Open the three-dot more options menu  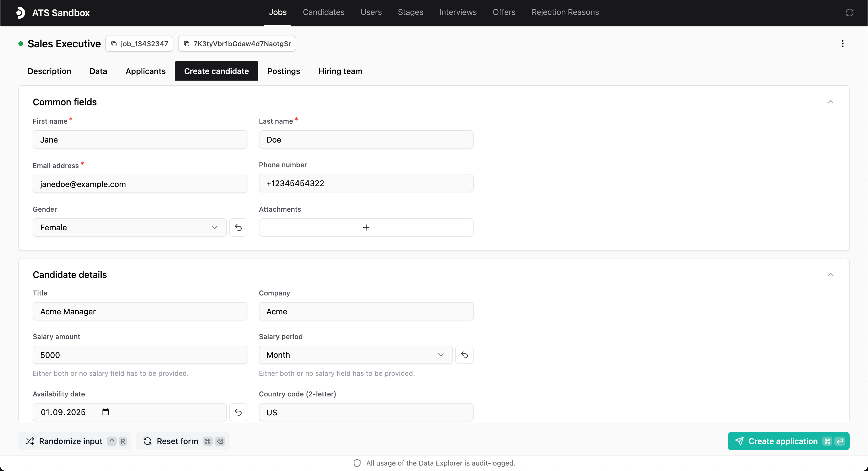pyautogui.click(x=842, y=44)
